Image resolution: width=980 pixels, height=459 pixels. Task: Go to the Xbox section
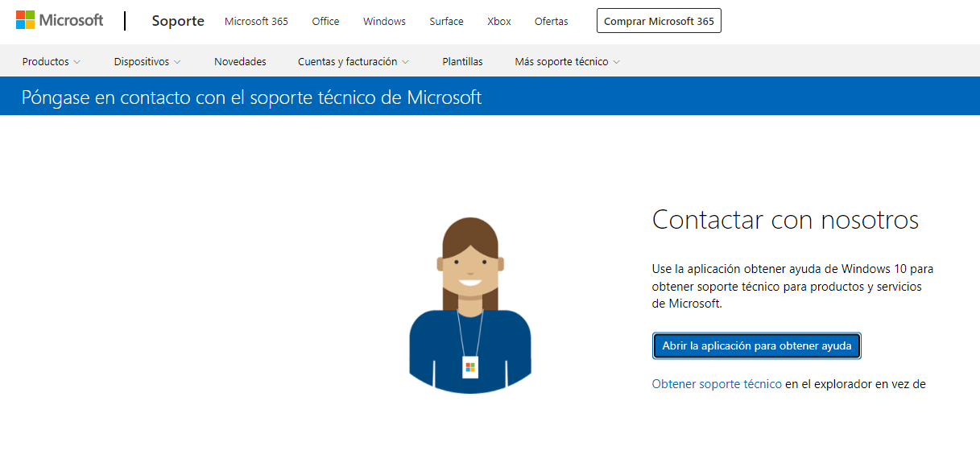499,22
